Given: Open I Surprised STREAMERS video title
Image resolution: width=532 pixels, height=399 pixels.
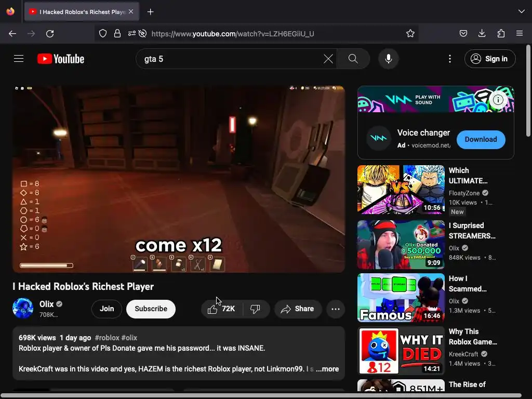Looking at the screenshot, I should (x=472, y=231).
